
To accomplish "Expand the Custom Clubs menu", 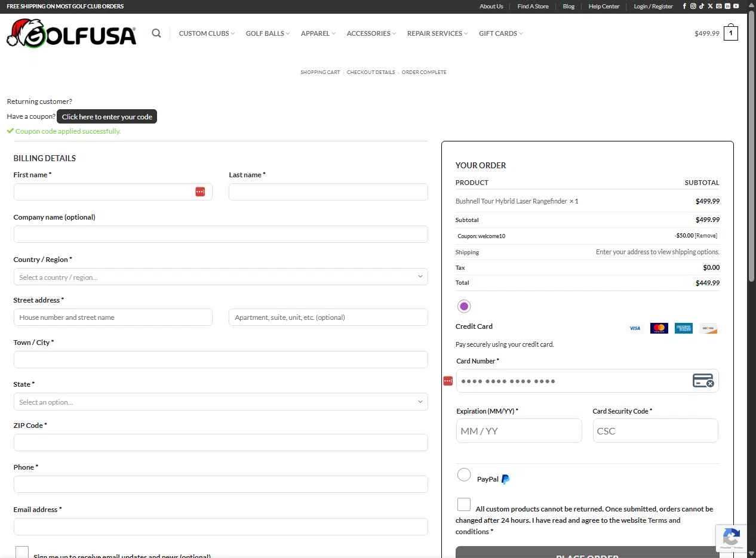I will click(x=207, y=33).
